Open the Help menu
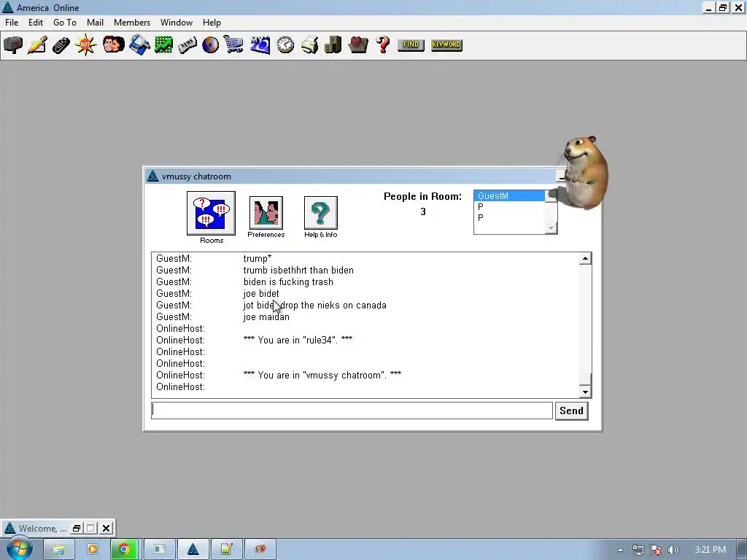Screen dimensions: 747x560 212,23
